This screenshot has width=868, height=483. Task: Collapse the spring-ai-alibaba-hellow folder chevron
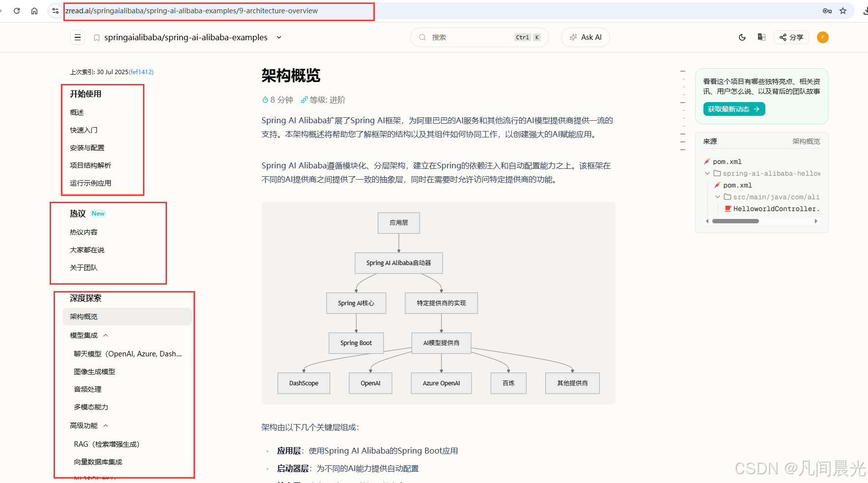coord(707,173)
